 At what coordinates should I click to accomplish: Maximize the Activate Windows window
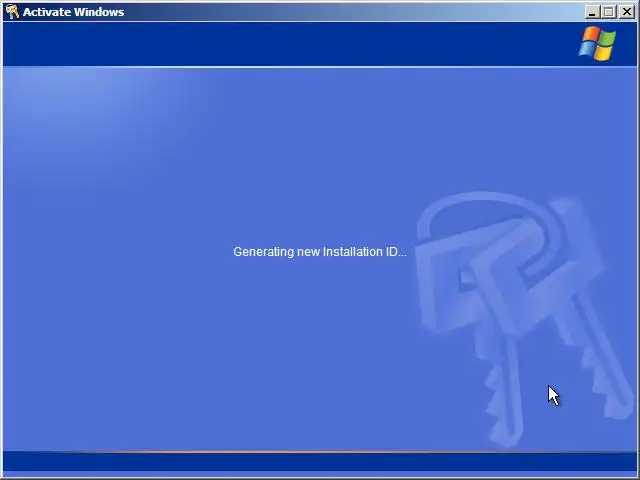pyautogui.click(x=609, y=12)
